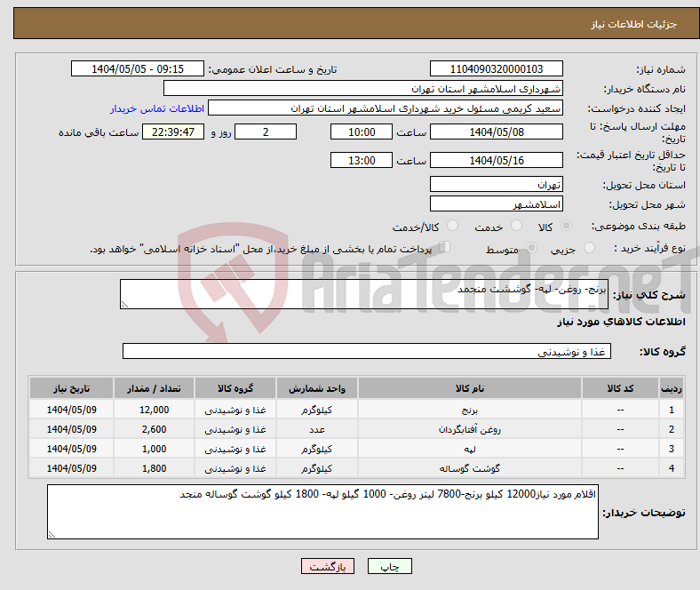Click the نام کالا column header
The height and width of the screenshot is (590, 700).
click(x=470, y=388)
